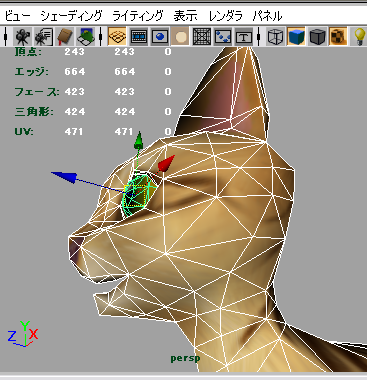Toggle the gate mask circle icon

(180, 36)
